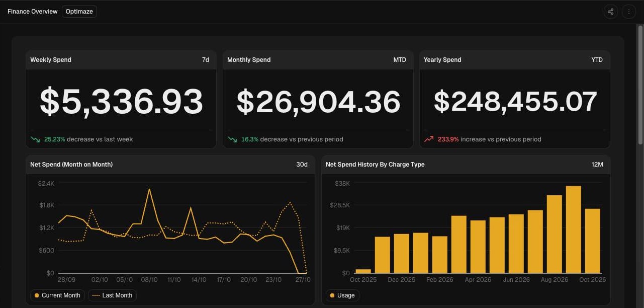The width and height of the screenshot is (644, 308).
Task: Click the $248,455.07 yearly spend value
Action: tap(515, 101)
